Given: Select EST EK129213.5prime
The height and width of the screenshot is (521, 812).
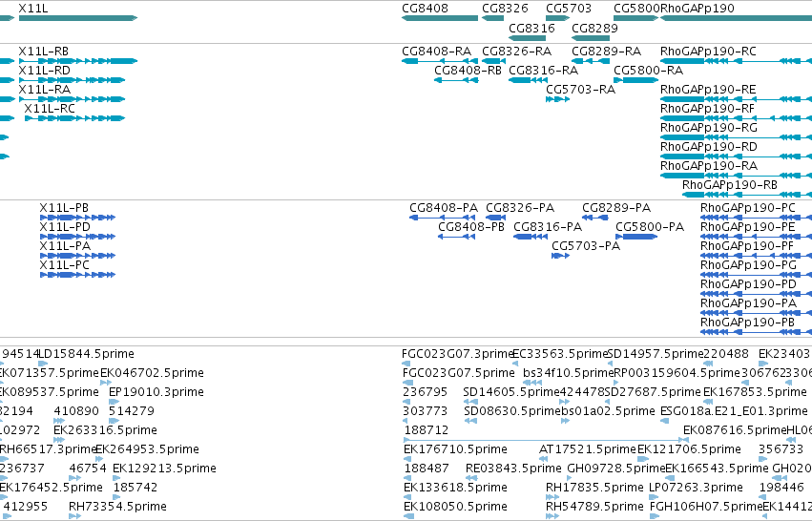Looking at the screenshot, I should (116, 478).
